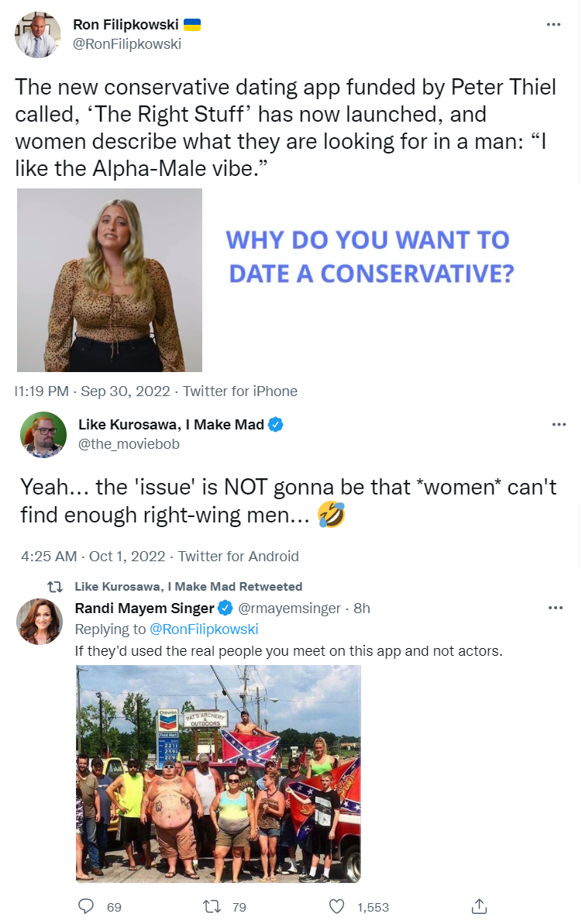Open the_moviebob's profile avatar

43,435
